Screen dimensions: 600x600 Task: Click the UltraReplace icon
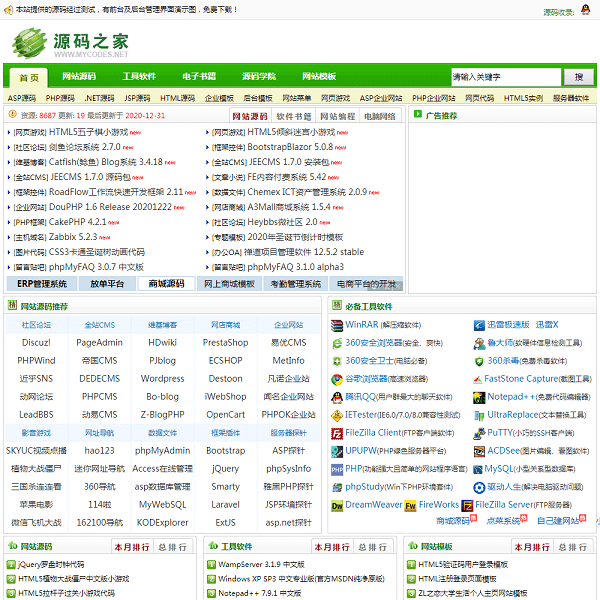479,416
